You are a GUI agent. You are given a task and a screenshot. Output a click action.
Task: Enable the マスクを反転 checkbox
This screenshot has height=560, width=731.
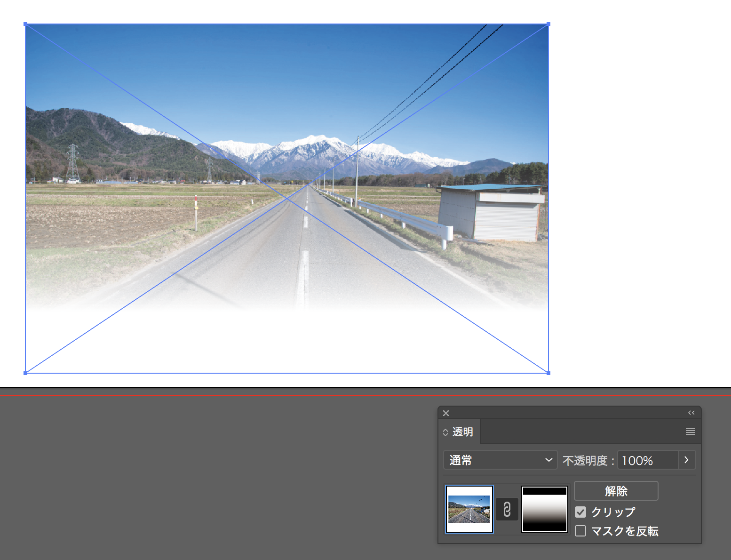tap(580, 531)
